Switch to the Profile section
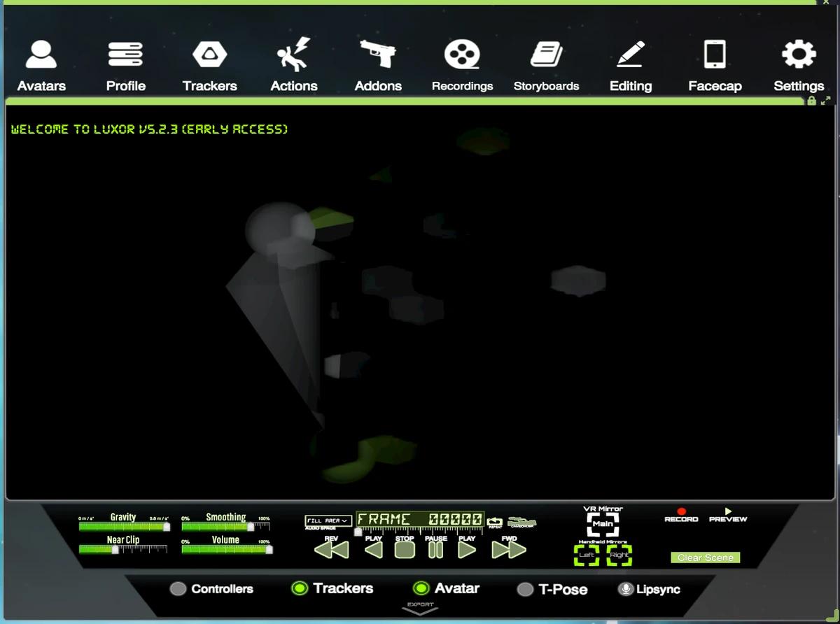 (x=125, y=63)
